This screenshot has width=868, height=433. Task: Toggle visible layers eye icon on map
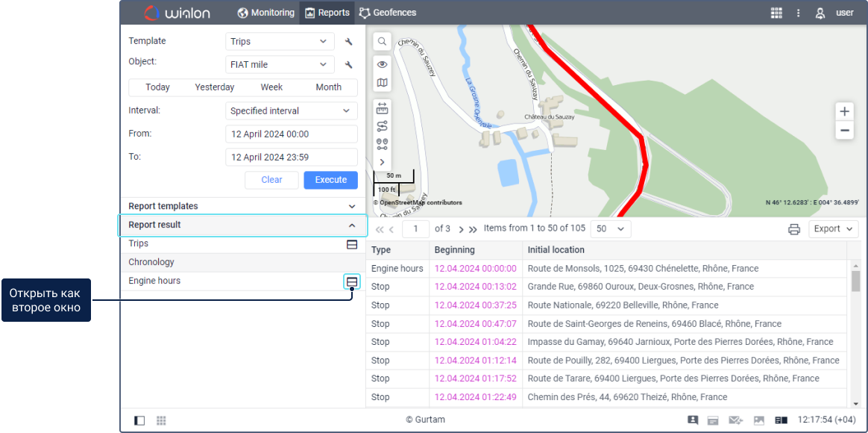(x=382, y=64)
